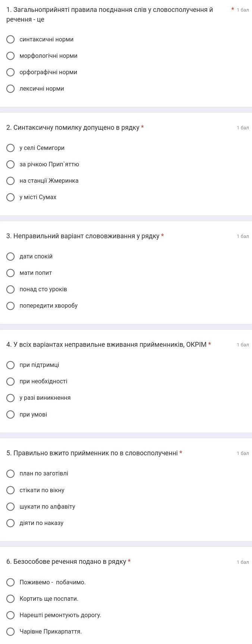
Task: Choose 'Нарешті ремонтують дорогу.' answer
Action: [x=11, y=615]
